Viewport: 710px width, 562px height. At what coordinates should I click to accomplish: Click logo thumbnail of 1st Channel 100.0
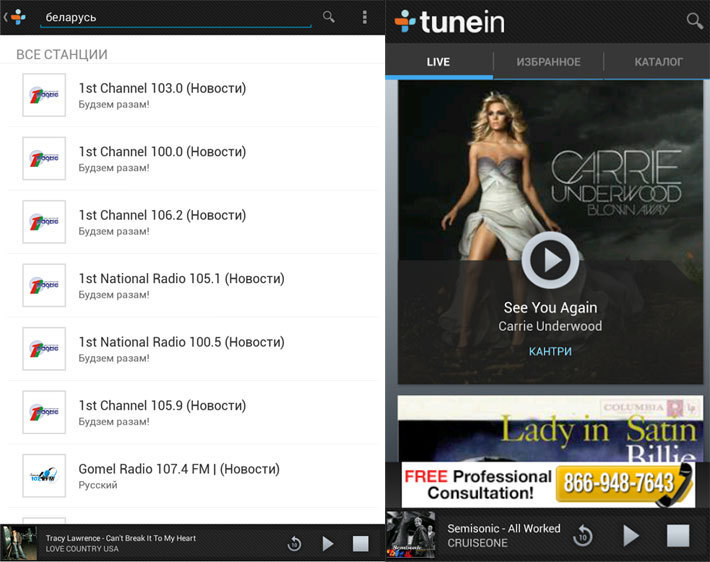[x=44, y=159]
